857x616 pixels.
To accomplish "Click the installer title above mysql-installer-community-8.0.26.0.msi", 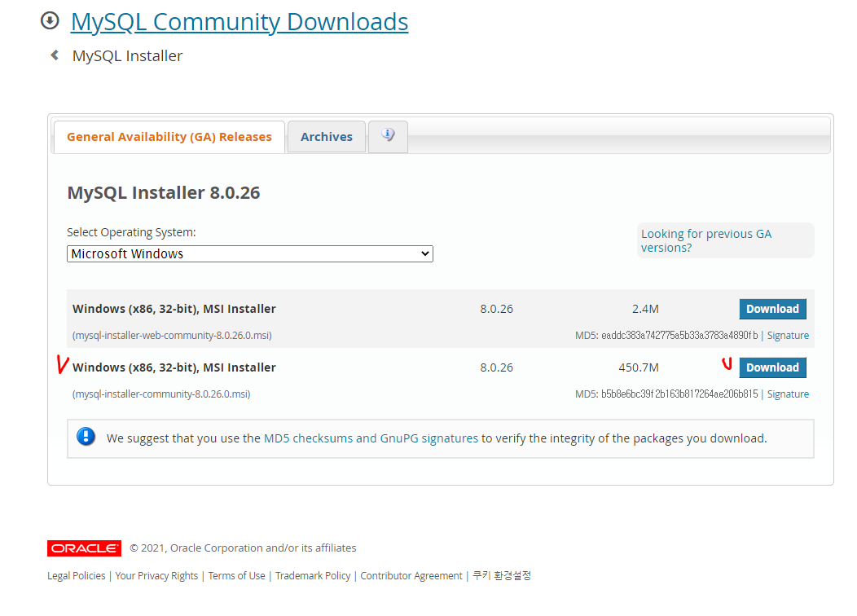I will [174, 367].
